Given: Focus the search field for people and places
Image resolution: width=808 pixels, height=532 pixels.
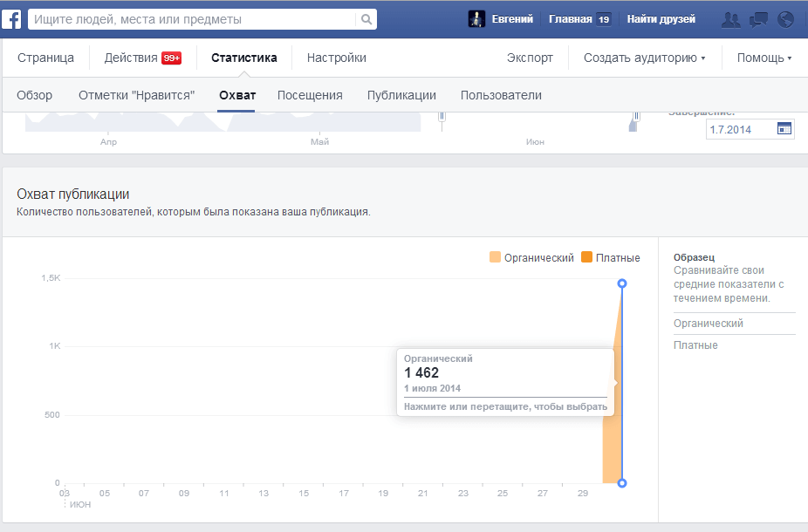Looking at the screenshot, I should (x=192, y=19).
